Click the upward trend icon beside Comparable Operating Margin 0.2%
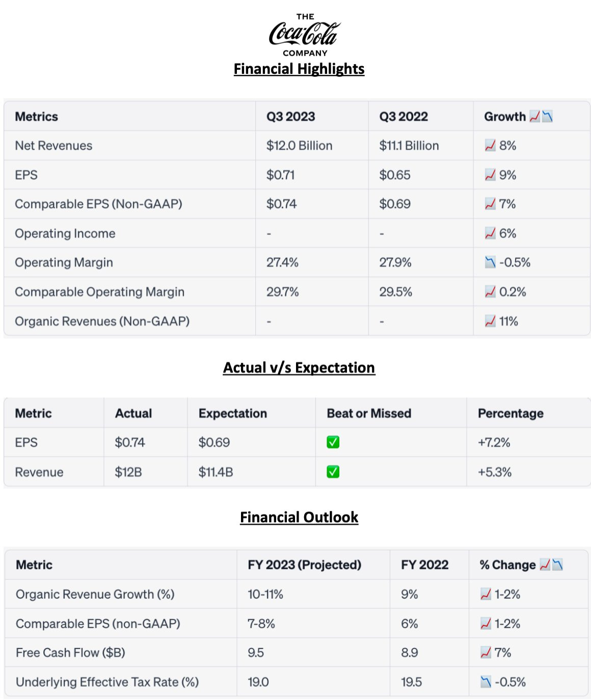Viewport: 591px width, 700px height. [x=490, y=292]
